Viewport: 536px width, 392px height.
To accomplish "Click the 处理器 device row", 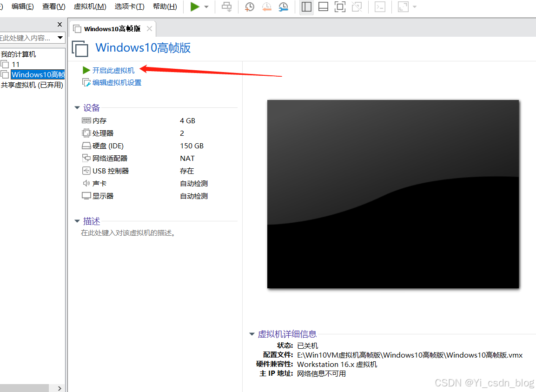I will click(x=159, y=133).
